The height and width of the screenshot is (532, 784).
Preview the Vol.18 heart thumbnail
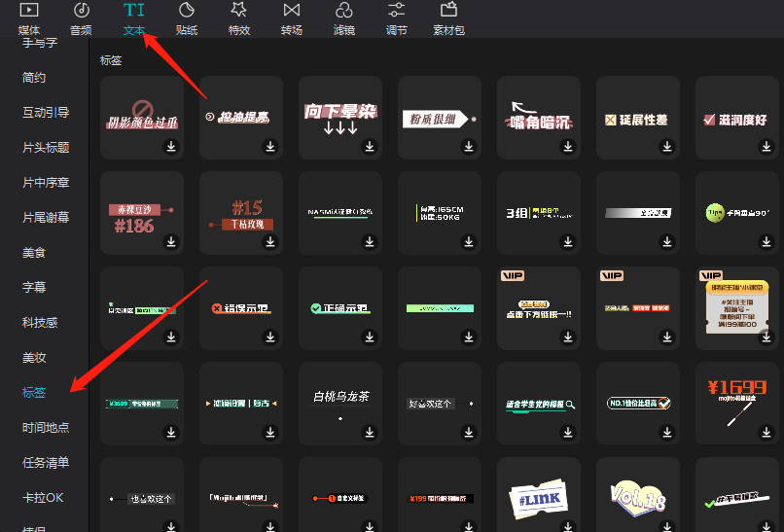638,494
